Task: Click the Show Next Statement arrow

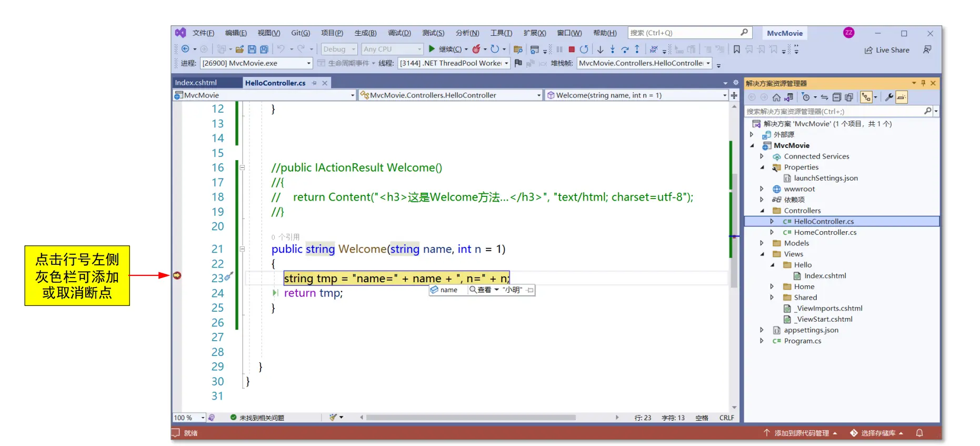Action: point(600,49)
